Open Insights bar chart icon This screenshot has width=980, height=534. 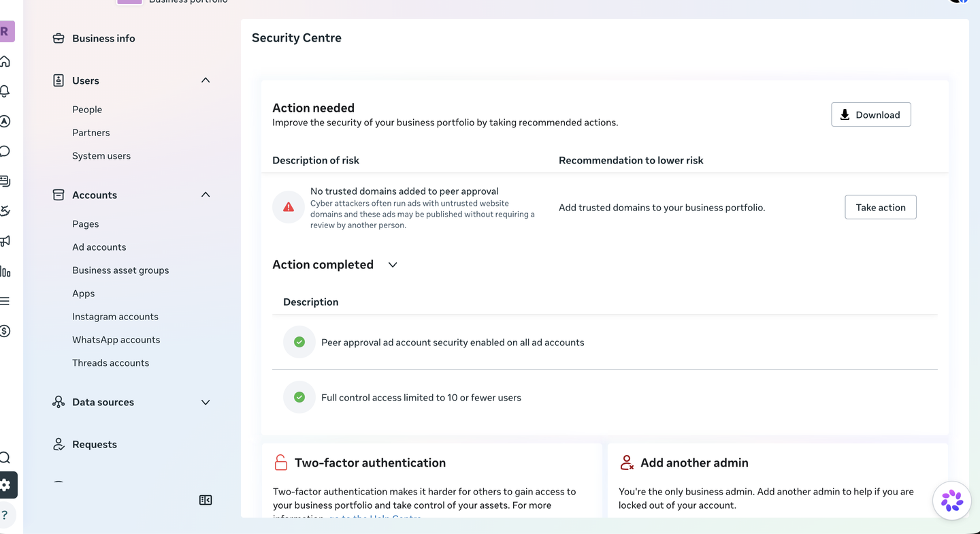coord(5,271)
